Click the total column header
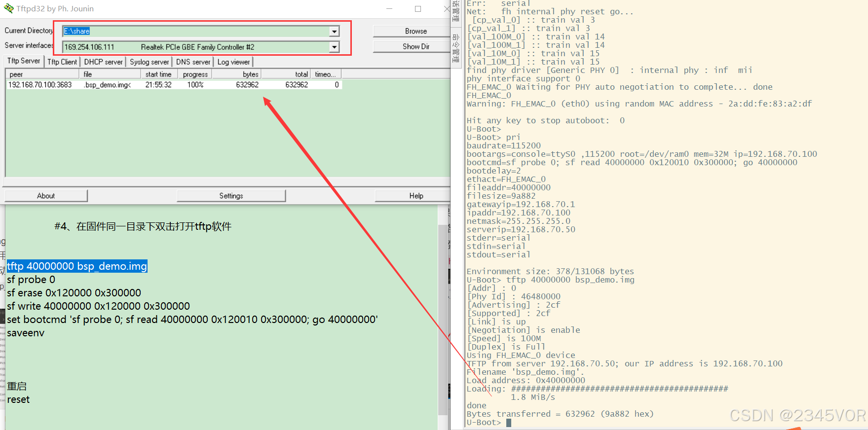 click(x=286, y=74)
